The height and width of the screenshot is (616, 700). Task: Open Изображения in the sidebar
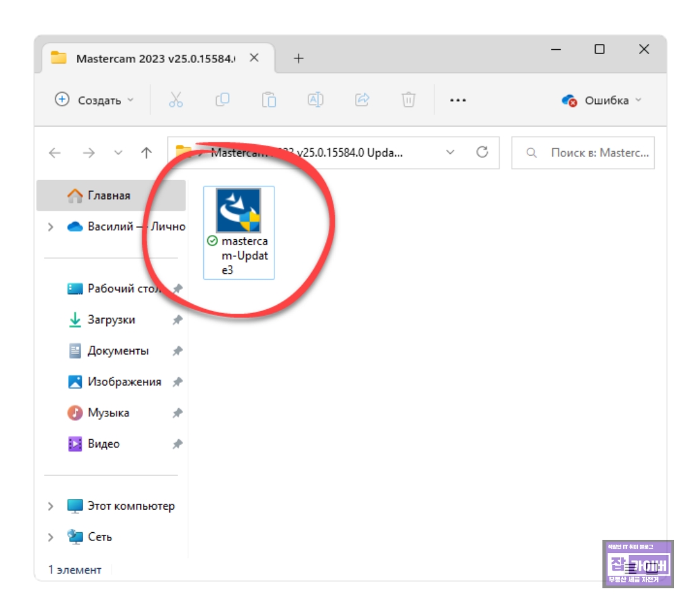click(115, 382)
